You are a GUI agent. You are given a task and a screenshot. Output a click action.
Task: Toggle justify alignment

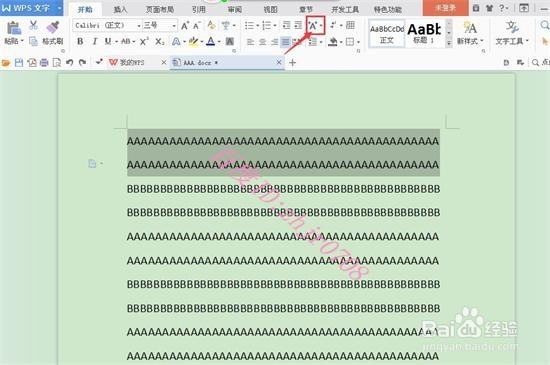point(286,42)
